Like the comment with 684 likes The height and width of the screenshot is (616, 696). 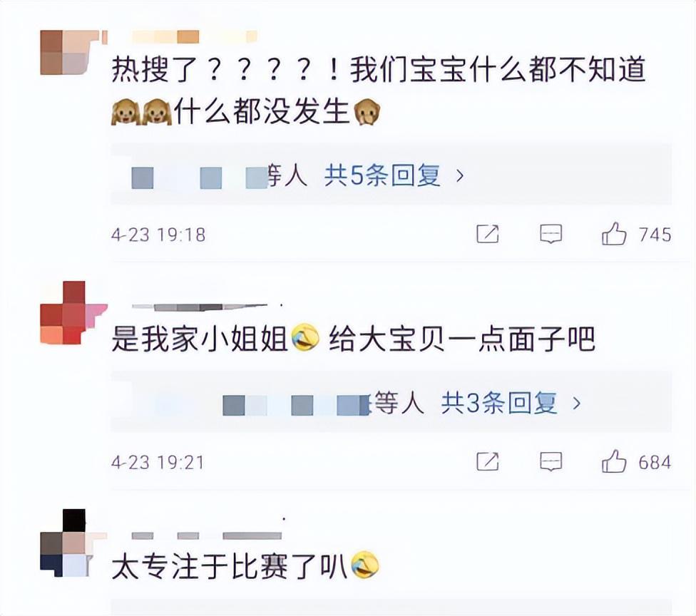614,461
